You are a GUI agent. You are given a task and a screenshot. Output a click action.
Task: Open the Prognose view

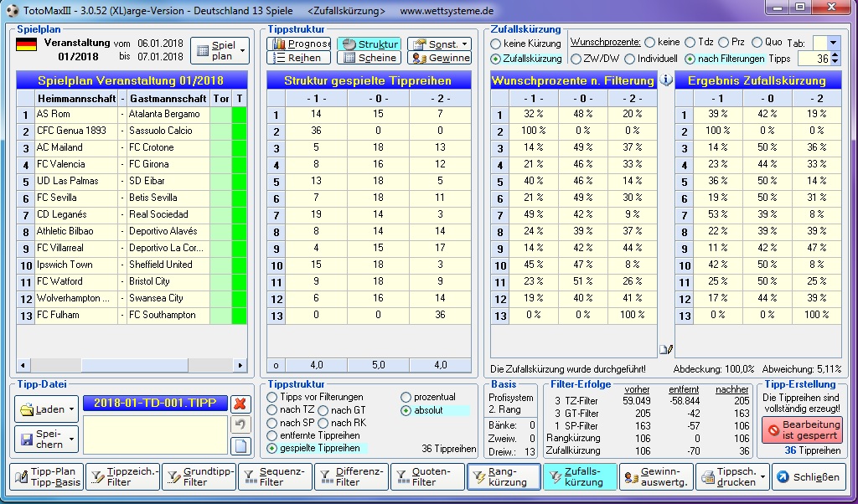click(x=299, y=44)
